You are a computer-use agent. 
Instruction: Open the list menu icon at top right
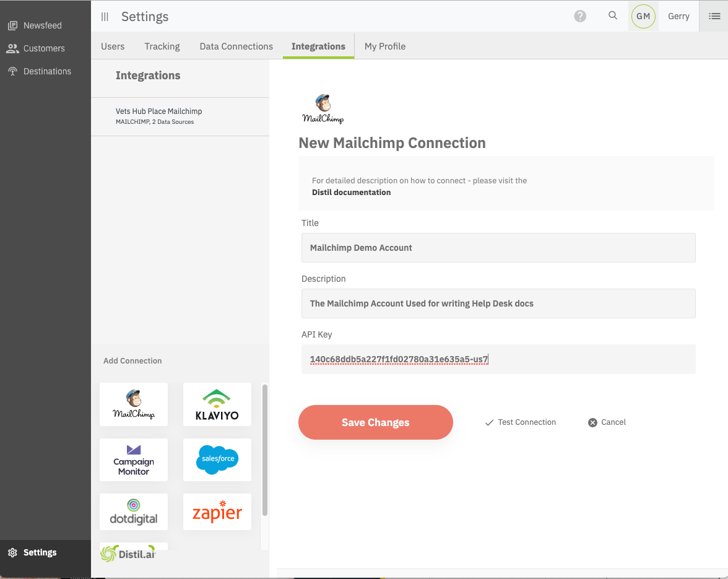(714, 16)
